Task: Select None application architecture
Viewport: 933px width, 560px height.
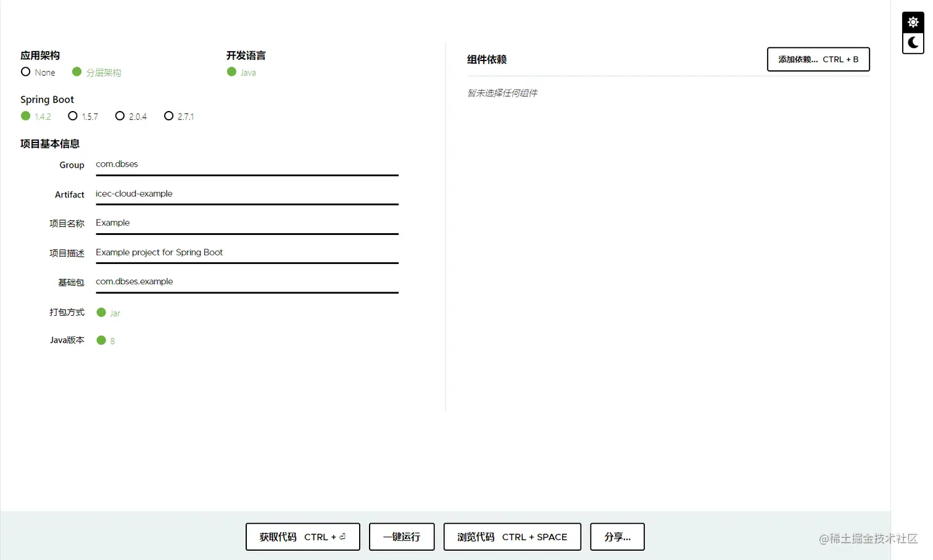Action: pos(38,72)
